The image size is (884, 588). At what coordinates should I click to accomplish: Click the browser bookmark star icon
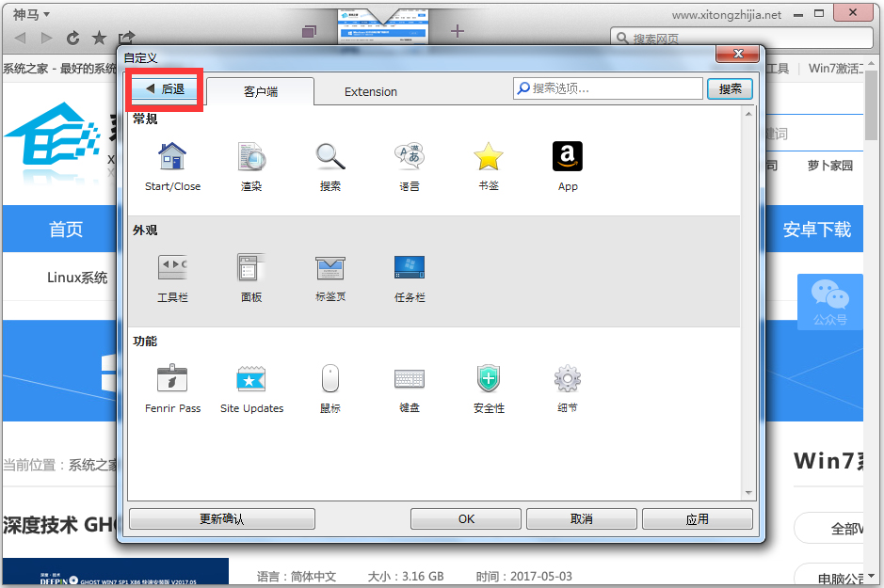[x=99, y=38]
